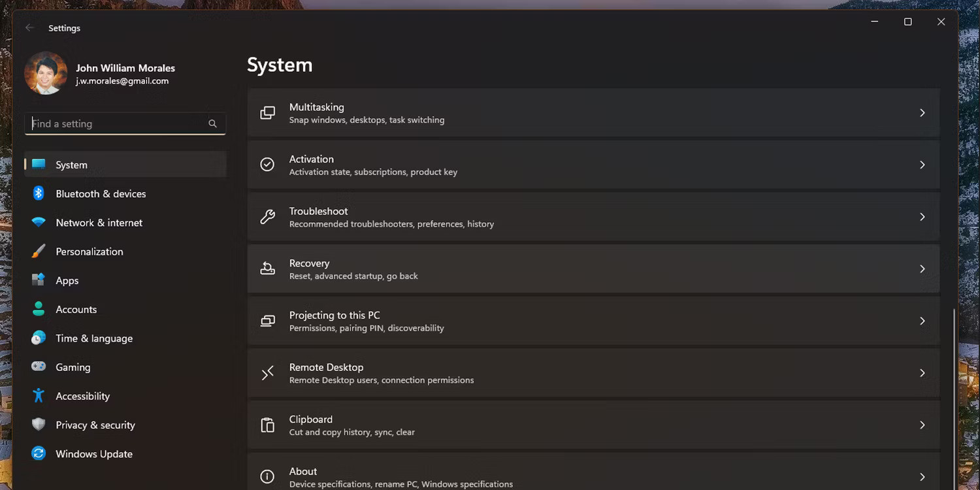The width and height of the screenshot is (980, 490).
Task: Click the search magnifier in Find a setting
Action: click(x=212, y=123)
